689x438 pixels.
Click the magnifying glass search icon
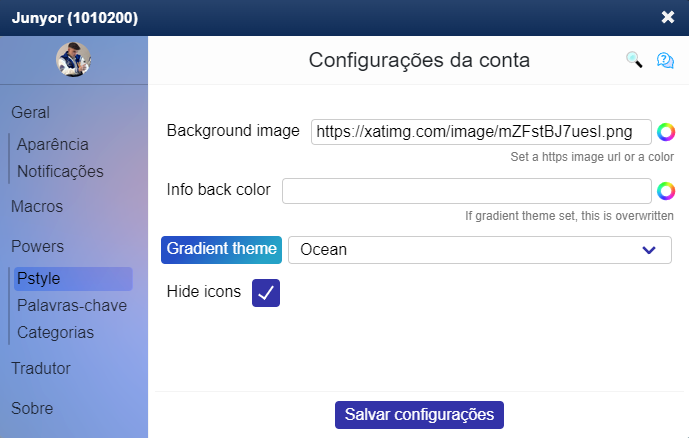tap(634, 60)
